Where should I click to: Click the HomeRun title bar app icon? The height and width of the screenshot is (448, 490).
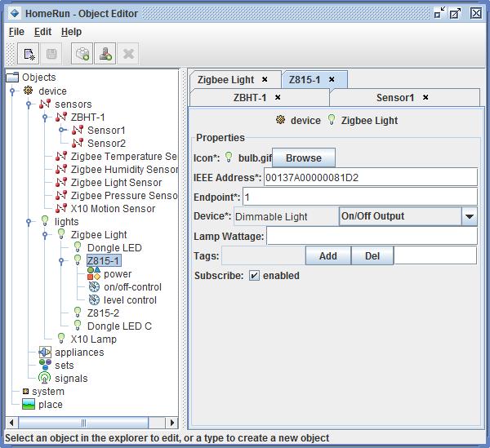(x=14, y=13)
